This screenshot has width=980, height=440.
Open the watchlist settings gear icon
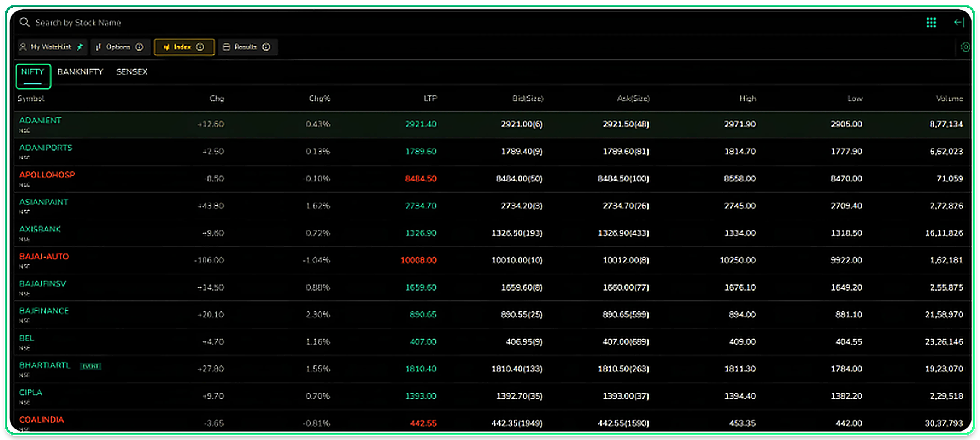(965, 47)
